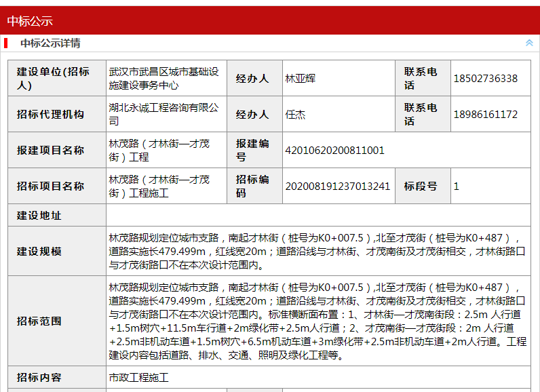The width and height of the screenshot is (540, 392).
Task: Select the 招标项目名称 label cell
Action: [x=57, y=186]
